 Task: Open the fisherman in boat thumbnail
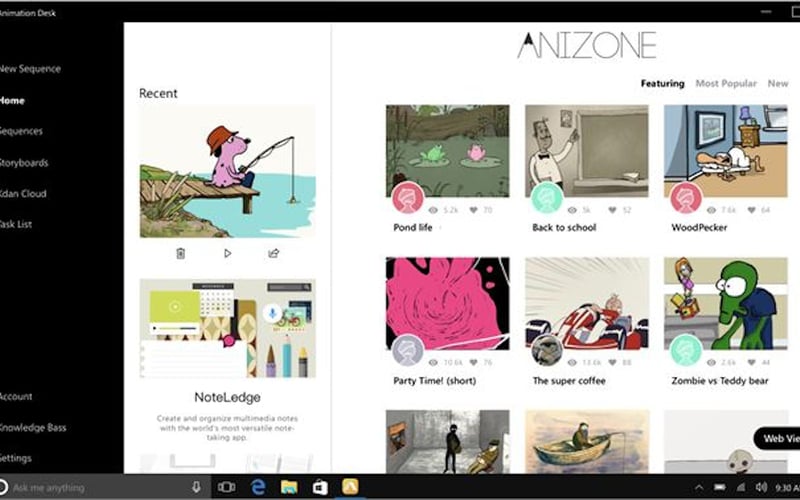(587, 441)
